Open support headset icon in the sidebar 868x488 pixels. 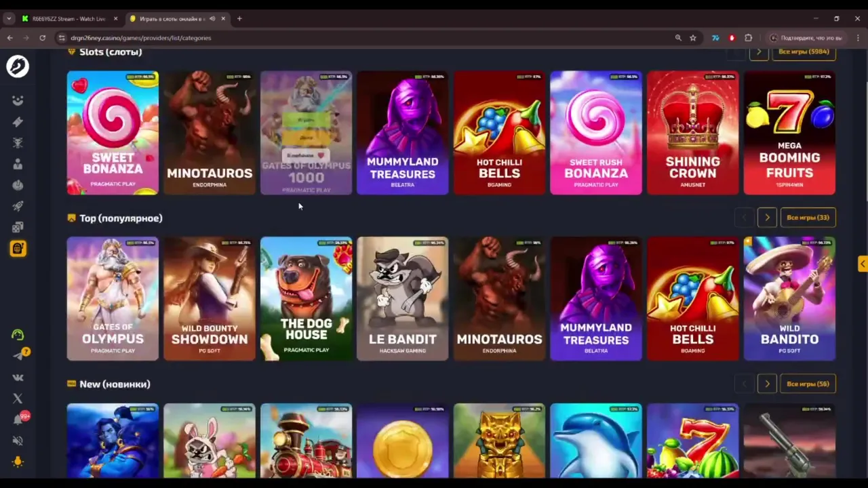click(18, 335)
